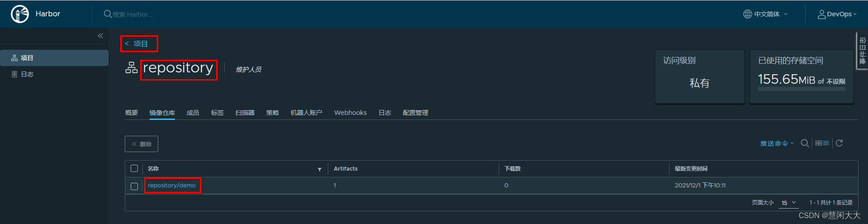Click the 访问级别 私有 card
This screenshot has height=224, width=868.
(700, 77)
